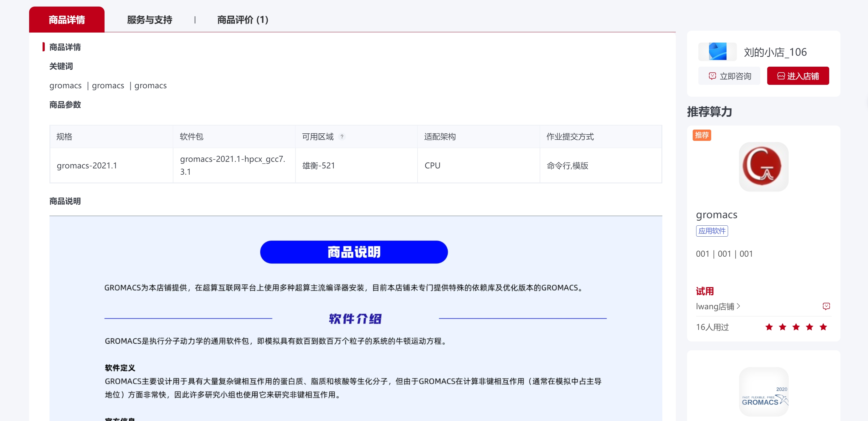Screen dimensions: 868x421
Task: Open the 商品评价 (1) tab
Action: click(243, 20)
